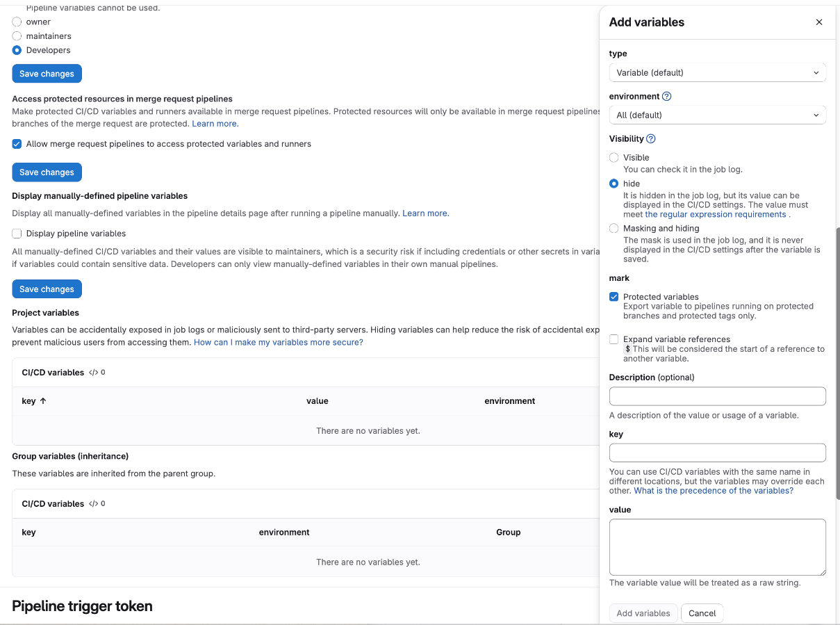This screenshot has height=625, width=840.
Task: Click the key column sort arrow
Action: pyautogui.click(x=43, y=401)
